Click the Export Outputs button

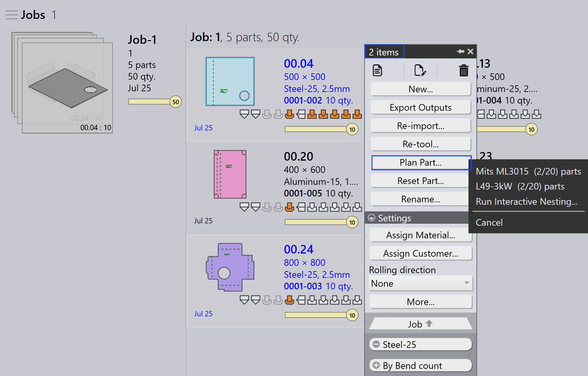421,108
